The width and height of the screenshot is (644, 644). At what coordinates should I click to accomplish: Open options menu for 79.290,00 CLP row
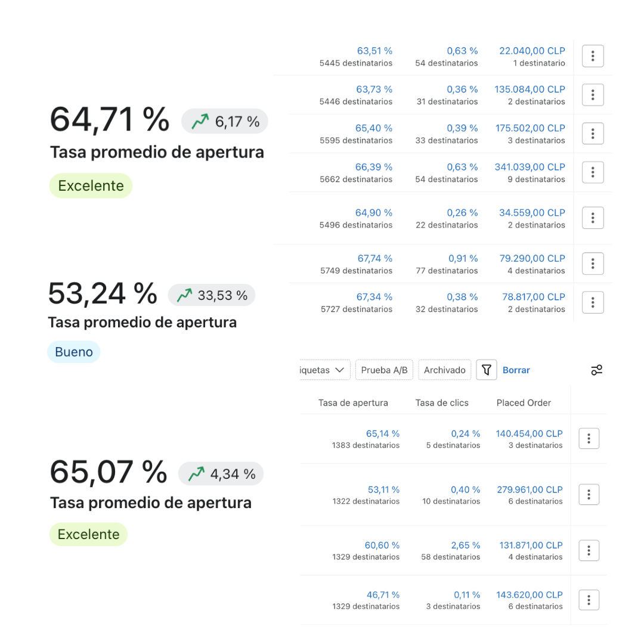593,264
